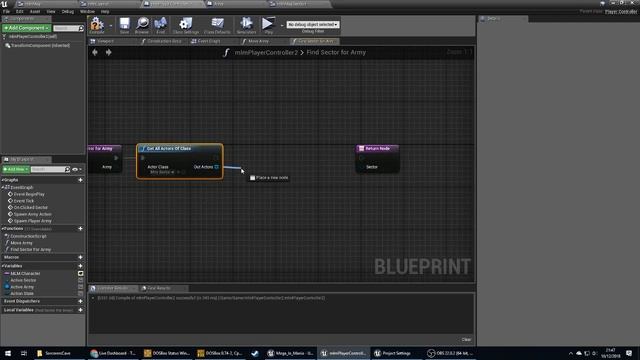Toggle visibility eye for Action State variable
Image resolution: width=640 pixels, height=360 pixels.
click(80, 293)
